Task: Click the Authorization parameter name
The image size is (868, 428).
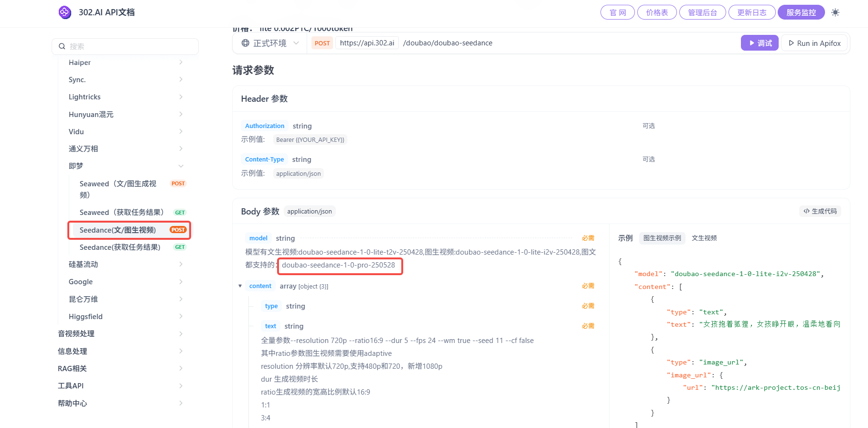Action: point(265,126)
